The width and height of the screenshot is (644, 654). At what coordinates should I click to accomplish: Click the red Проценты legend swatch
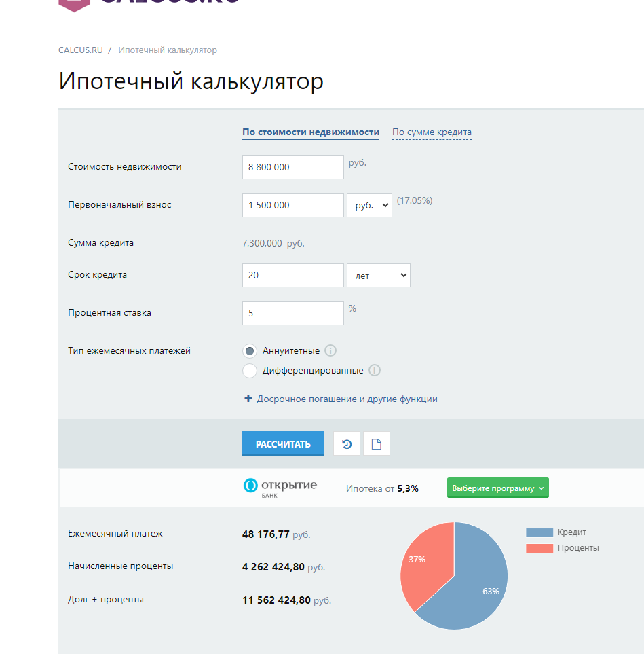(x=539, y=548)
